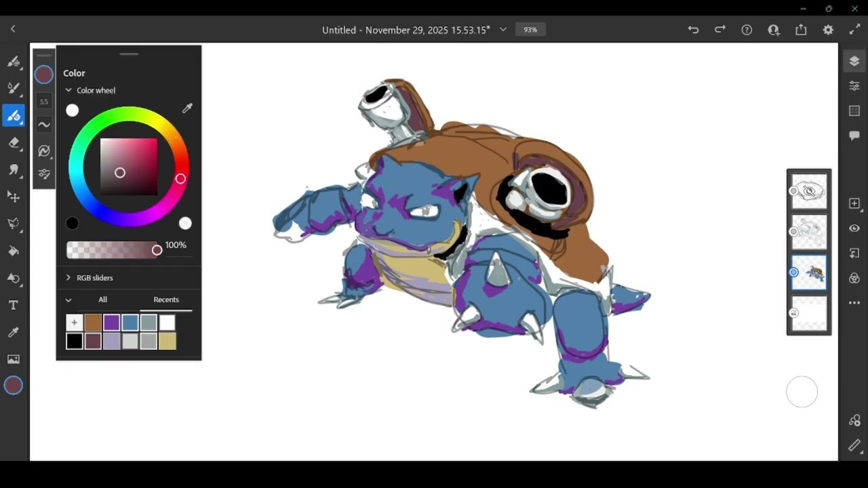Go back to the home screen
868x488 pixels.
click(x=13, y=29)
